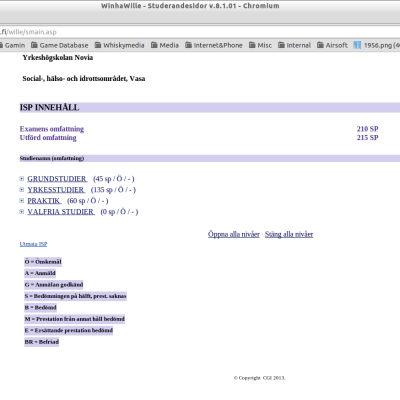This screenshot has width=400, height=400.
Task: Open the Whiskymedia bookmark folder icon
Action: tap(98, 45)
